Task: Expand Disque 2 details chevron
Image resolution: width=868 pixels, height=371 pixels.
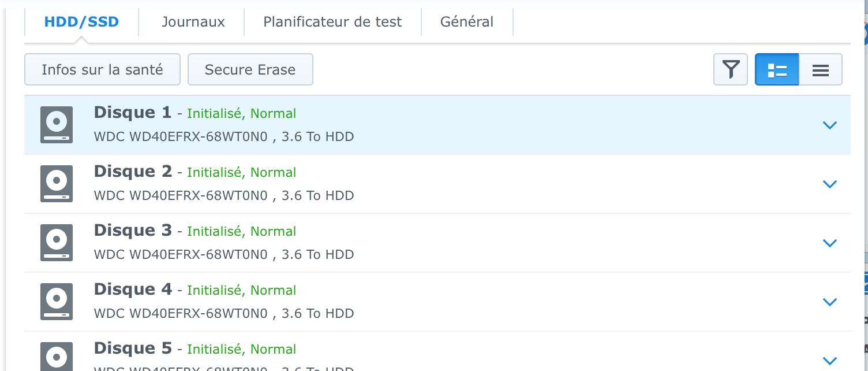Action: [x=829, y=184]
